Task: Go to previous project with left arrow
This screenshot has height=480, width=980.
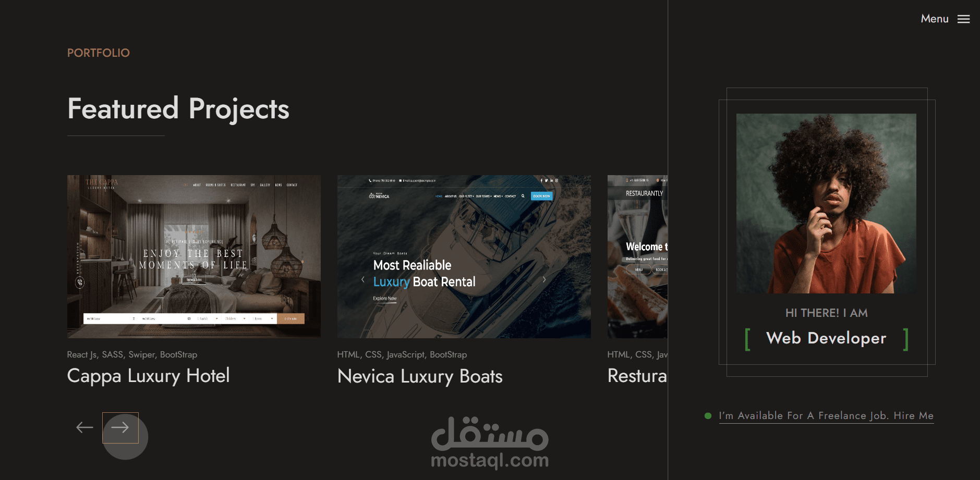Action: (x=84, y=428)
